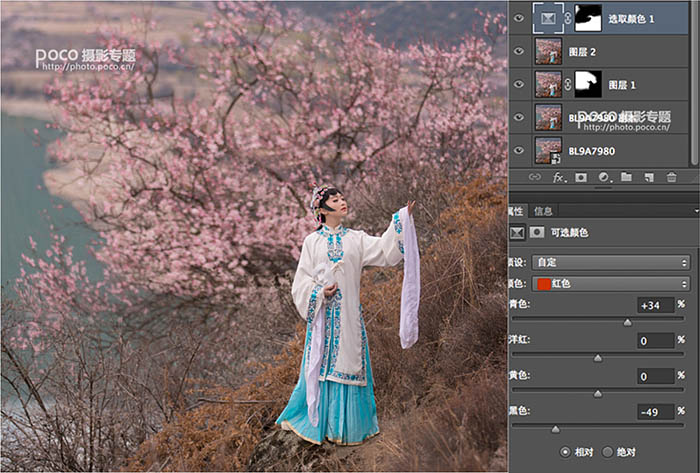Image resolution: width=700 pixels, height=473 pixels.
Task: Select the bottom BL9A7980 layer name
Action: 592,151
